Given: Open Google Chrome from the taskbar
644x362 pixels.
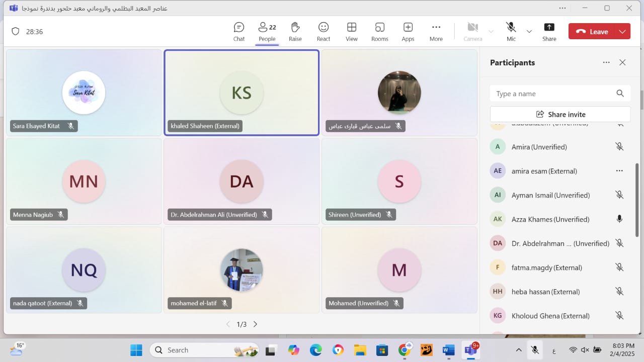Looking at the screenshot, I should [405, 350].
